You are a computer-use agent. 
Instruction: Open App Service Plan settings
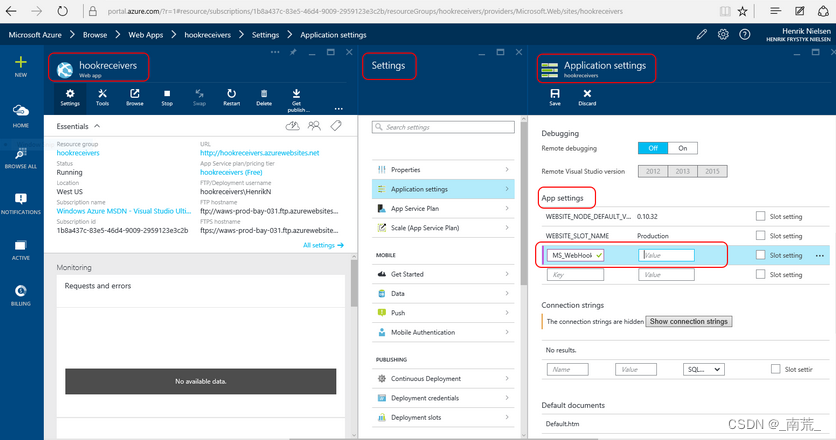pyautogui.click(x=443, y=209)
